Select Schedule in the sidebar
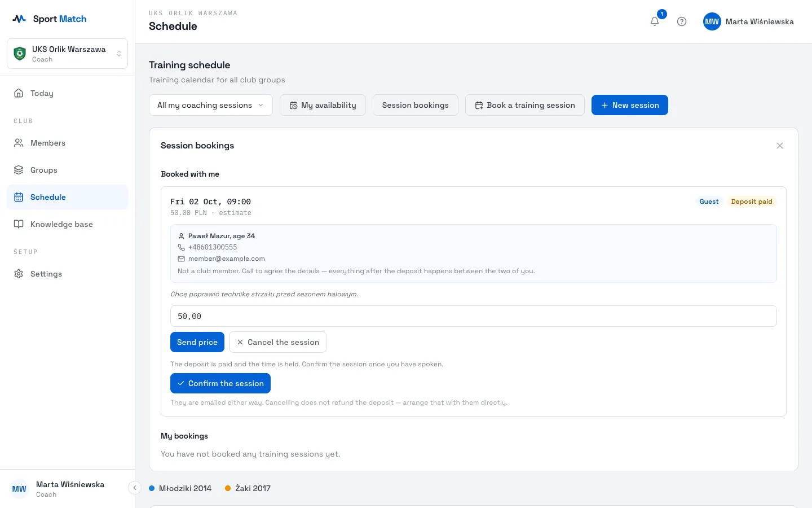 (x=67, y=197)
